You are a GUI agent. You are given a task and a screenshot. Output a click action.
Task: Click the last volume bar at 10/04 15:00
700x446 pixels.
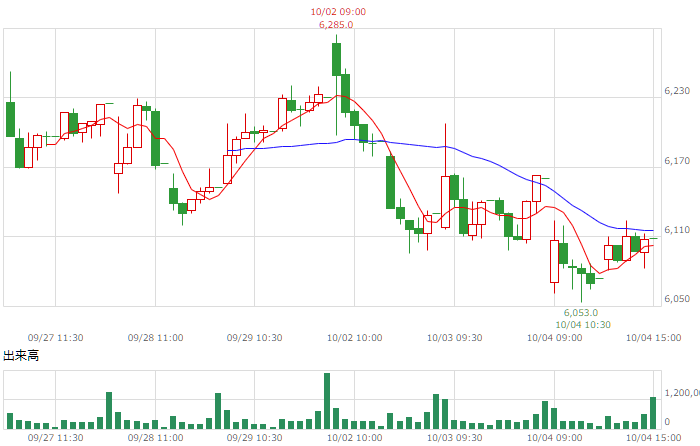click(x=653, y=413)
